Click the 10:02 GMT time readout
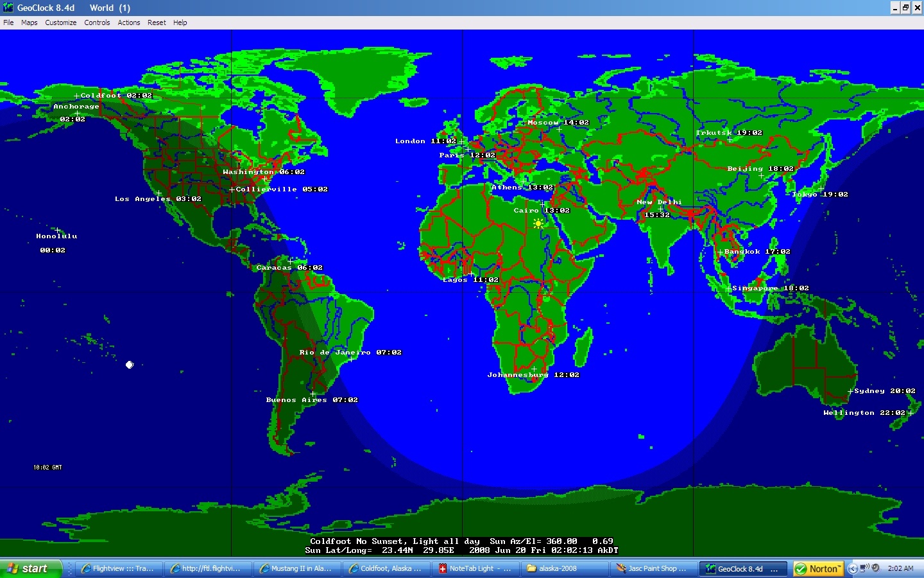The width and height of the screenshot is (924, 578). point(47,468)
